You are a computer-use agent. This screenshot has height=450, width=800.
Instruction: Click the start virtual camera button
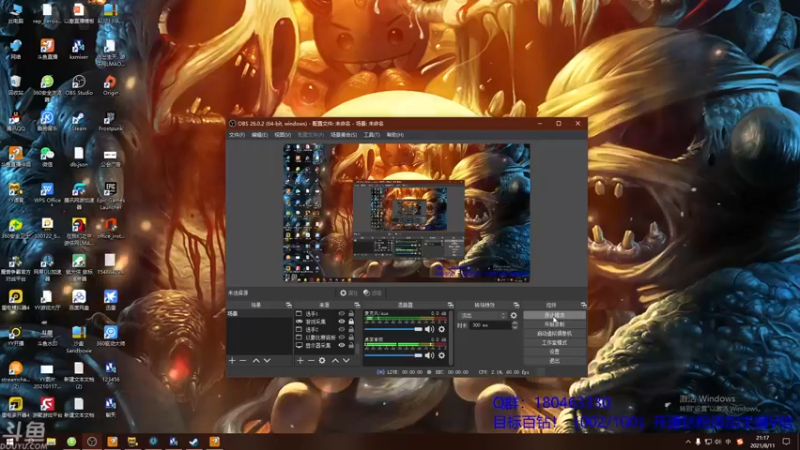(x=554, y=334)
